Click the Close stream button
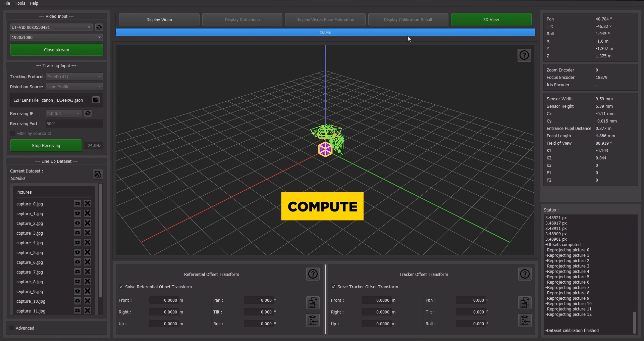The width and height of the screenshot is (644, 341). (x=56, y=50)
